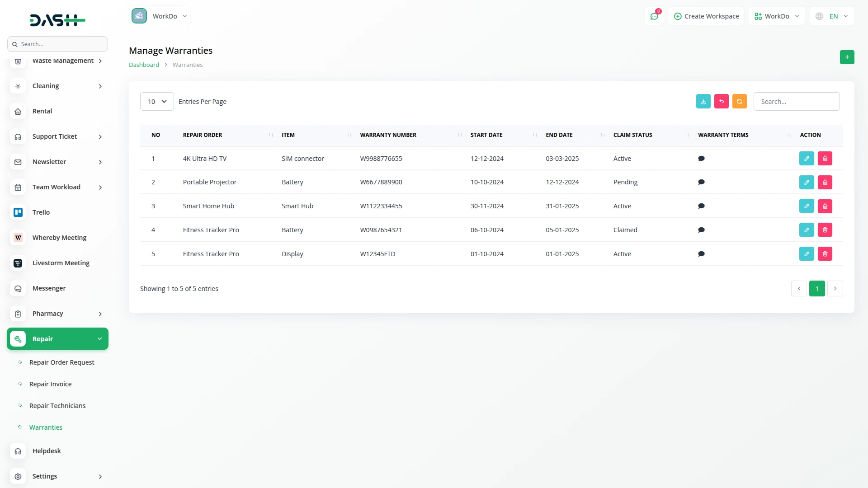The height and width of the screenshot is (488, 868).
Task: Open the entries per page dropdown
Action: click(156, 101)
